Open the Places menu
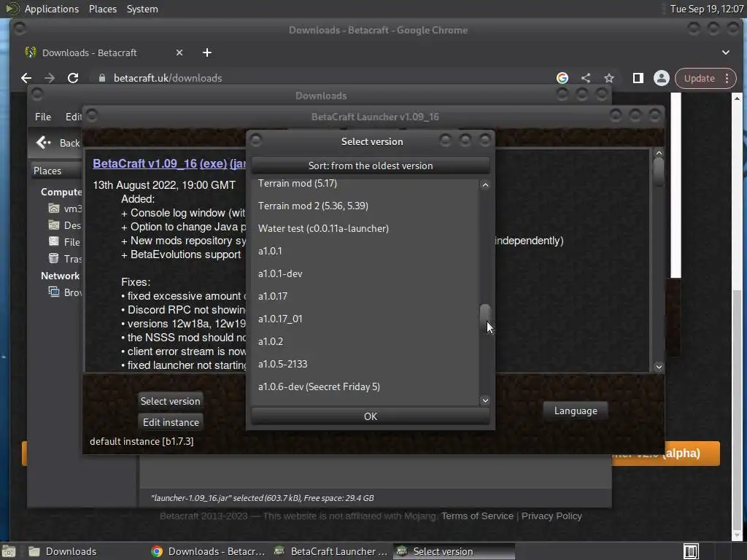The width and height of the screenshot is (747, 560). point(102,9)
